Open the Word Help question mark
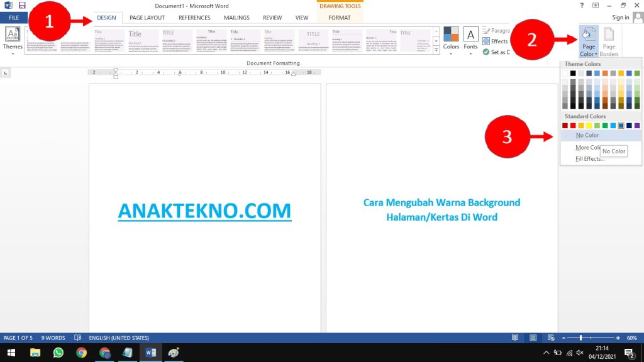 coord(582,5)
